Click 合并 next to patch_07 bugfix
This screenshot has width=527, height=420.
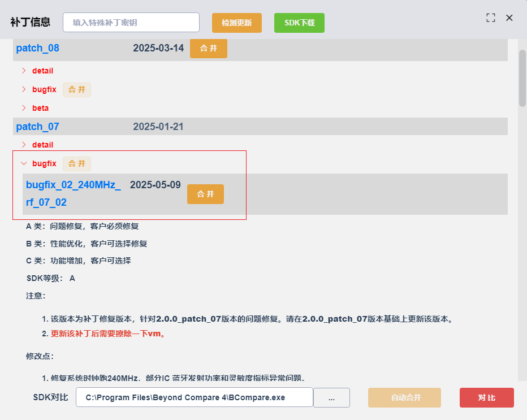click(x=77, y=163)
